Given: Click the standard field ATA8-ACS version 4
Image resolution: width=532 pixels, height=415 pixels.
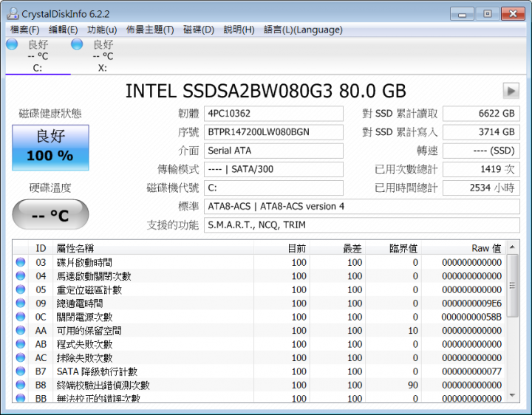Looking at the screenshot, I should tap(361, 207).
